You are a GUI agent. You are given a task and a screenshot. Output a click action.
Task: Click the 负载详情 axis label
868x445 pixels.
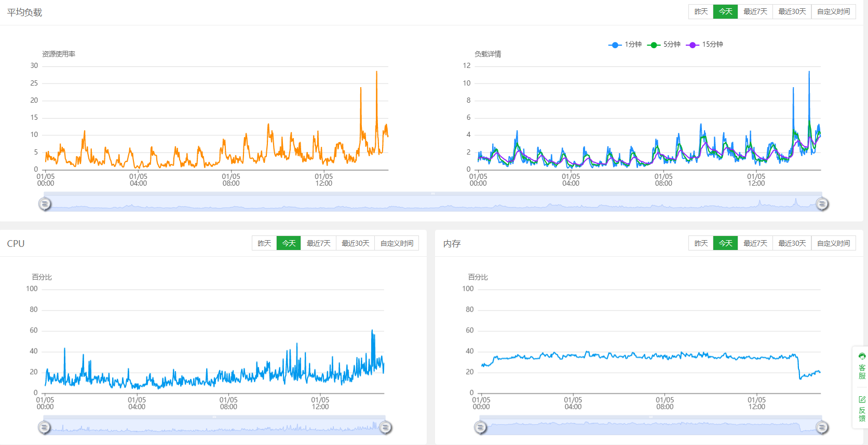[x=488, y=54]
